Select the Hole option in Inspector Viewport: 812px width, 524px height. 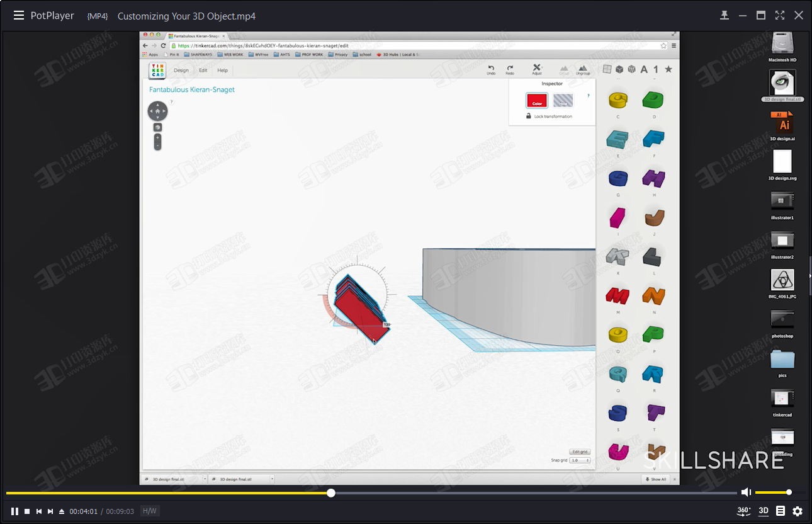(x=563, y=100)
